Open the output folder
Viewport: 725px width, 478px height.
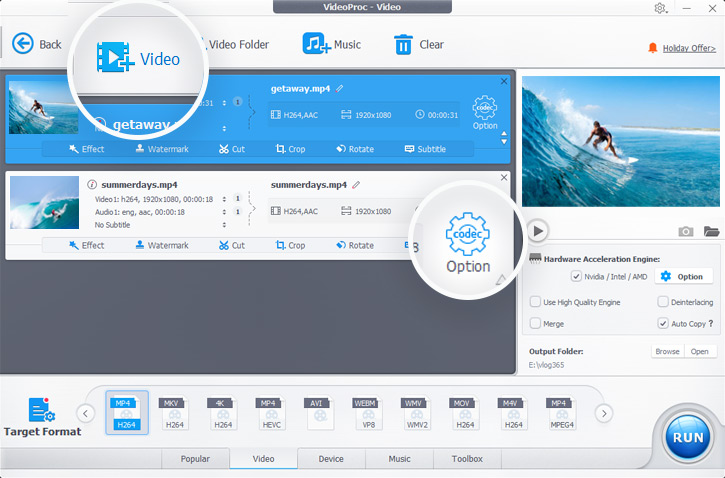pyautogui.click(x=700, y=351)
